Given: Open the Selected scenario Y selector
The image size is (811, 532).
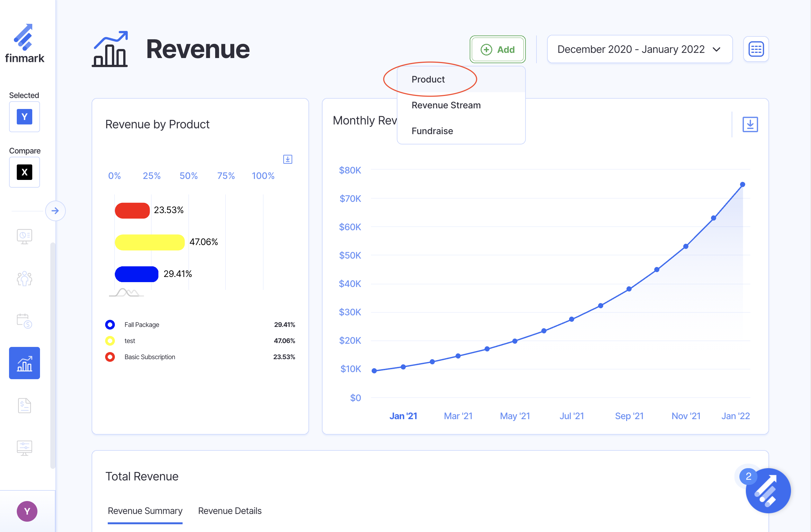Looking at the screenshot, I should pyautogui.click(x=24, y=117).
